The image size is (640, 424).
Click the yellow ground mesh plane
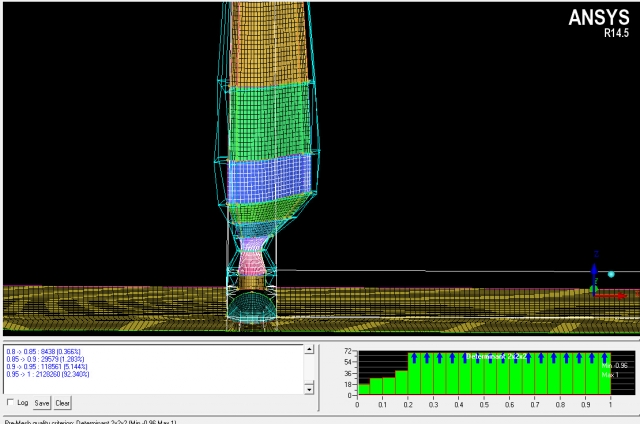click(120, 308)
